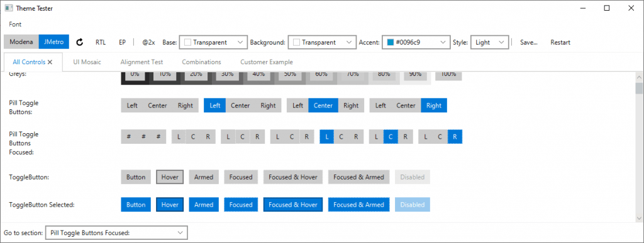Select the JMetro theme toggle
Screen dimensions: 644x243
click(x=54, y=42)
